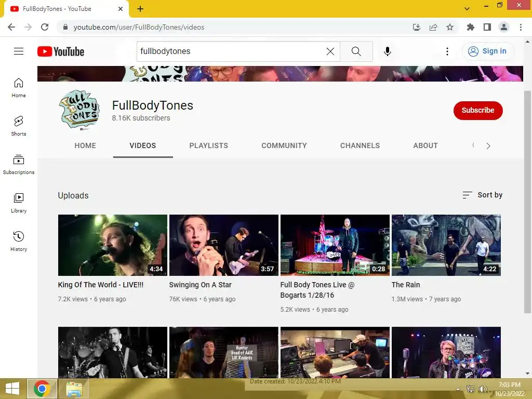The height and width of the screenshot is (399, 532).
Task: Expand the tab search chevron in title bar
Action: pos(467,9)
